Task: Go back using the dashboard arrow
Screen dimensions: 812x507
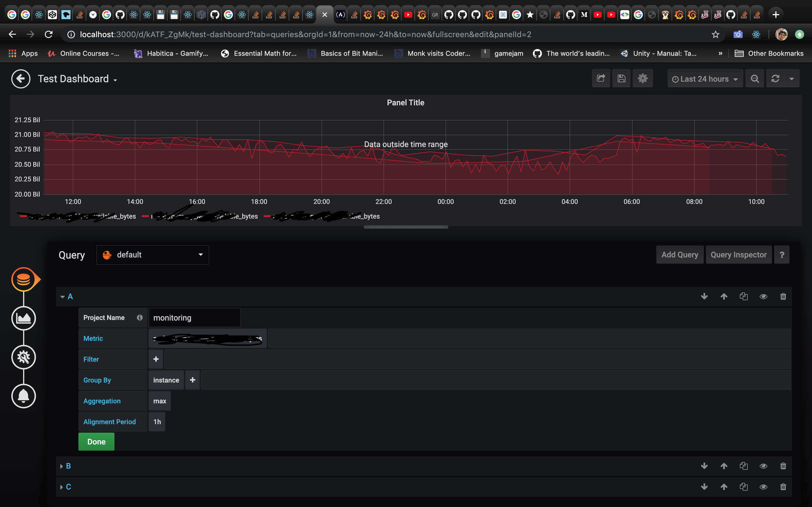Action: (21, 79)
